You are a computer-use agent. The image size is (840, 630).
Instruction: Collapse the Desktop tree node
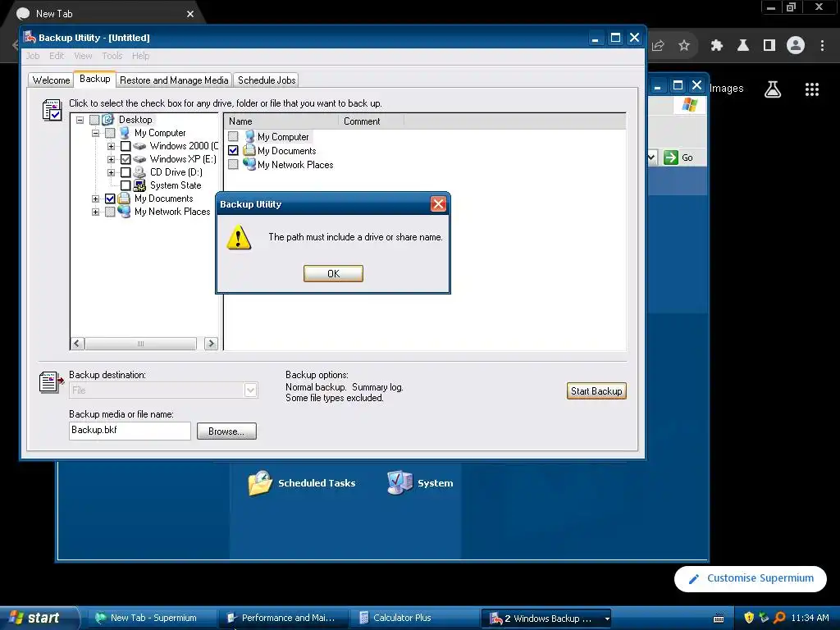click(x=80, y=120)
